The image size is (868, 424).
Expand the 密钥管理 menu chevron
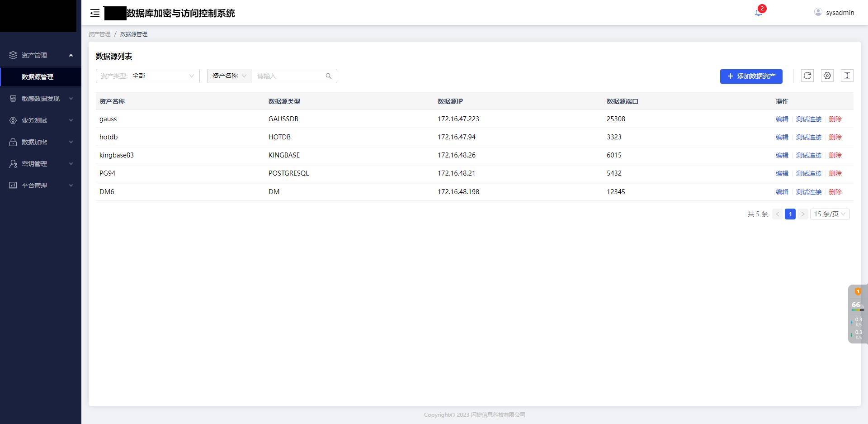coord(71,164)
